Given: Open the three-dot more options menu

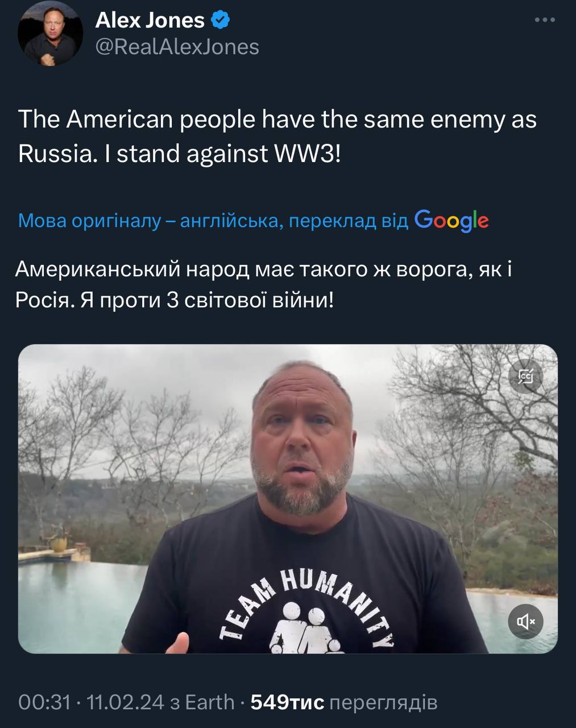Looking at the screenshot, I should [x=545, y=20].
